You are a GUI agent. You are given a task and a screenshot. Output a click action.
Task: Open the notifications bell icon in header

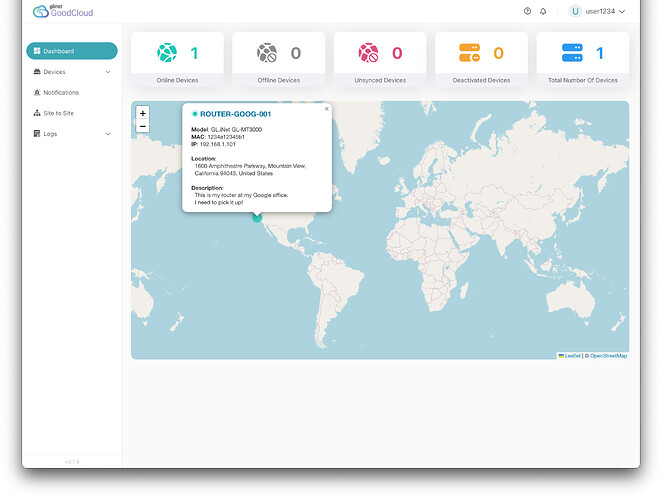pyautogui.click(x=543, y=11)
